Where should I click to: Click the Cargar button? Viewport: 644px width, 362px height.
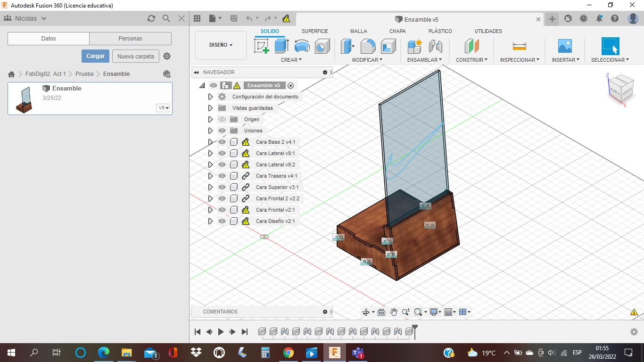click(95, 56)
